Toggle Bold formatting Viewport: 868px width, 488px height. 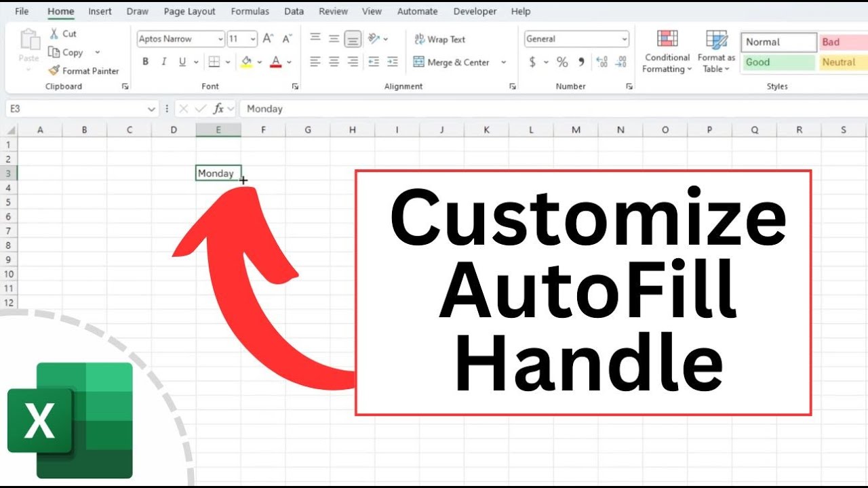tap(145, 62)
